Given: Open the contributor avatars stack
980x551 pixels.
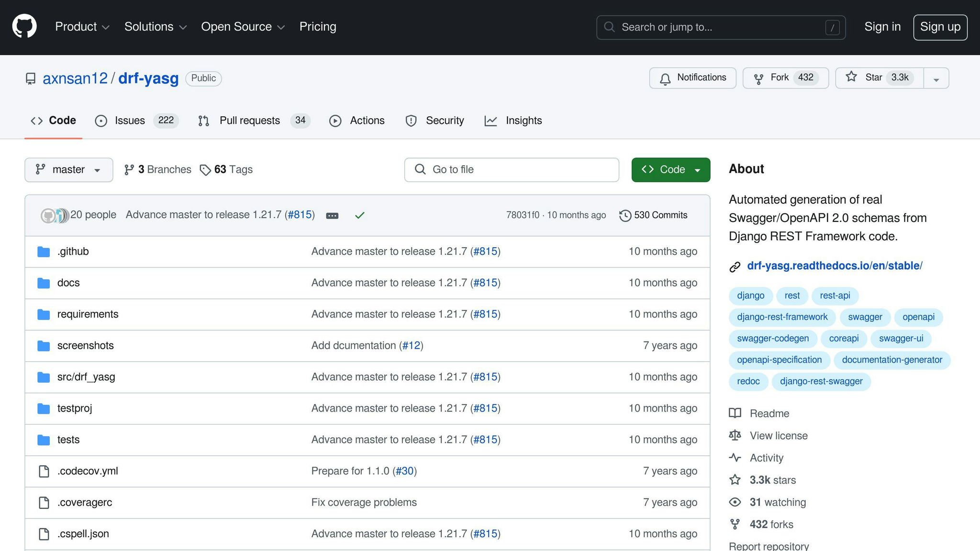Looking at the screenshot, I should tap(55, 215).
